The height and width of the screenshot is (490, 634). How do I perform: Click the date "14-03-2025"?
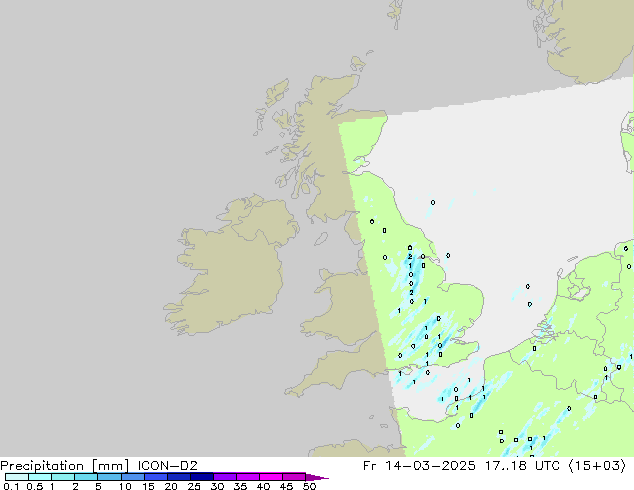pos(430,466)
